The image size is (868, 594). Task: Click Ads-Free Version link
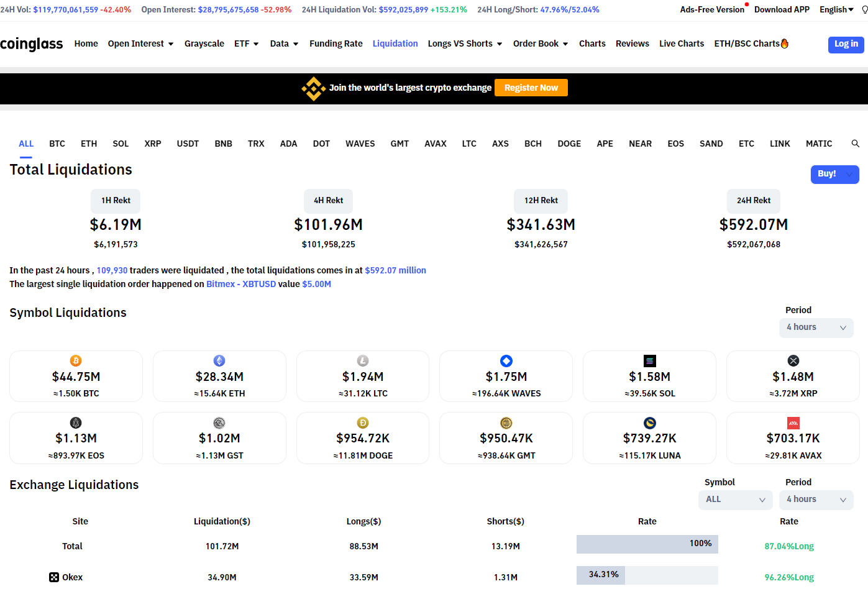pos(712,9)
